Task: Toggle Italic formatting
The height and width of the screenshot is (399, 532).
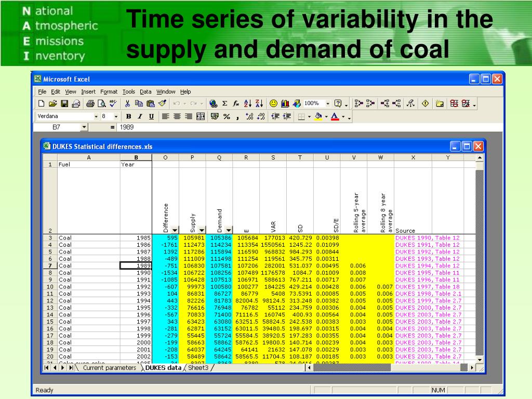Action: coord(140,116)
